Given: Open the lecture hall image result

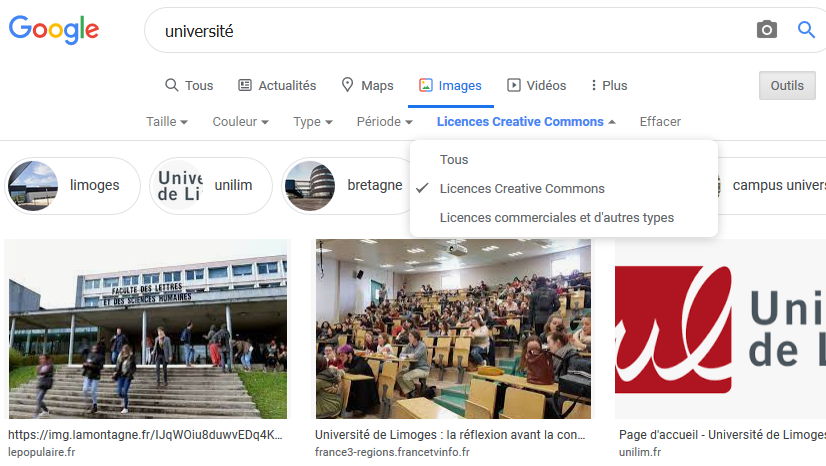Looking at the screenshot, I should [453, 328].
